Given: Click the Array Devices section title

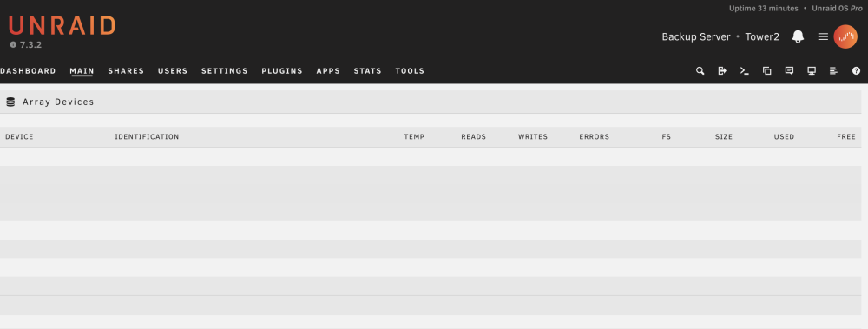Looking at the screenshot, I should 58,102.
